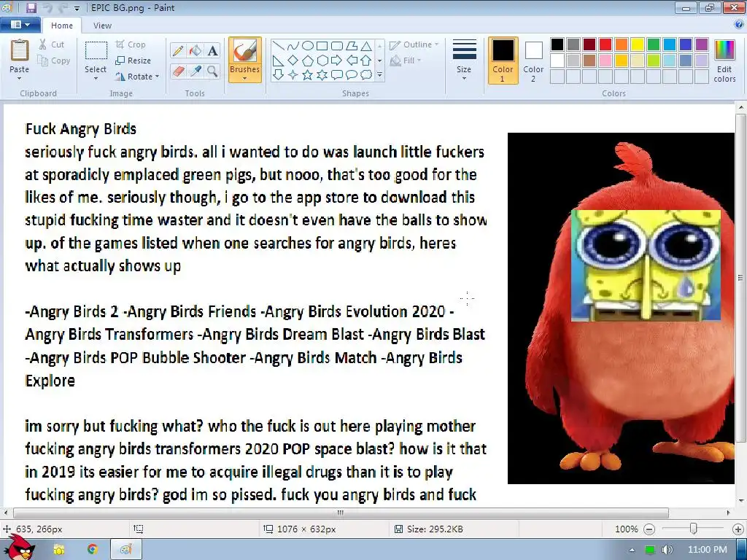Choose the Left arrow shape
The height and width of the screenshot is (560, 747).
coord(352,61)
